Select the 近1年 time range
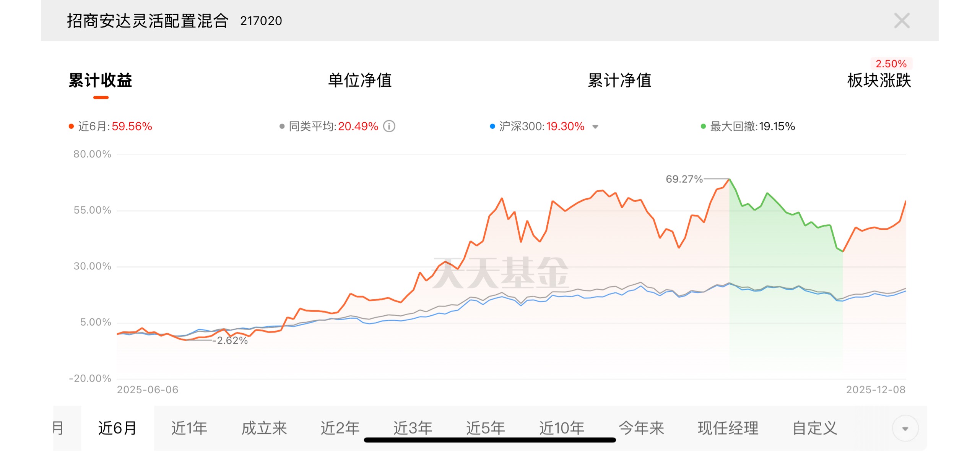The height and width of the screenshot is (451, 980). point(189,428)
